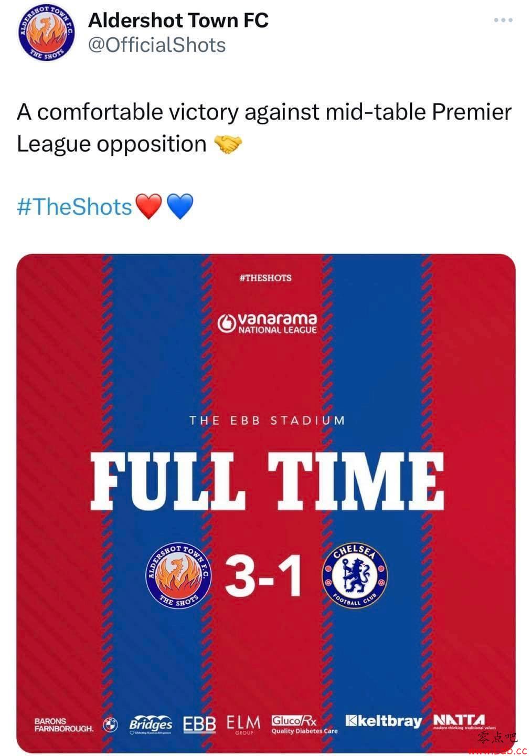The image size is (532, 756).
Task: Click the Aldershot Town crest beside score
Action: [178, 576]
